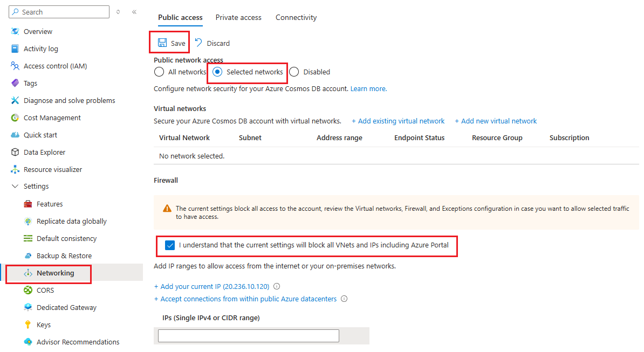
Task: Click the Discard undo icon
Action: (198, 43)
